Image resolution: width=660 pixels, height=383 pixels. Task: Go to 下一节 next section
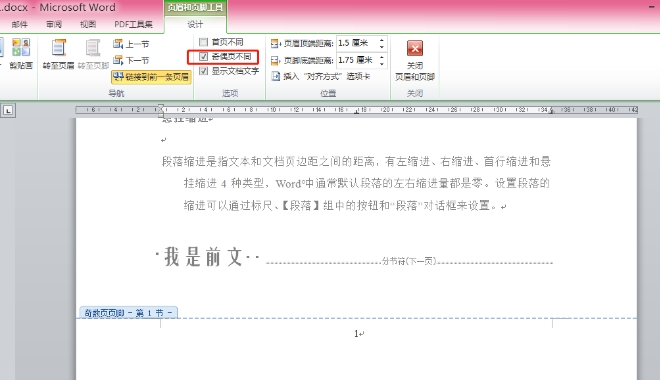coord(131,60)
